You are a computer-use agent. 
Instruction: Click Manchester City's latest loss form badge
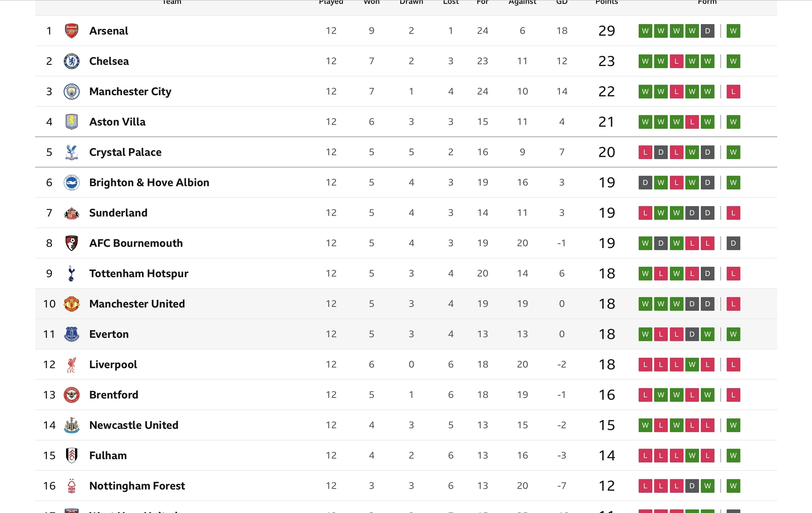tap(733, 92)
